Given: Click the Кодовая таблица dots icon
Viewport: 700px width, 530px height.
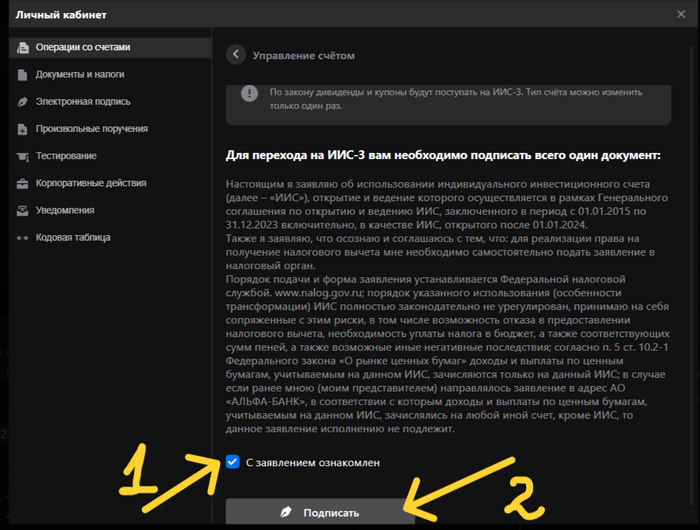Looking at the screenshot, I should (22, 238).
